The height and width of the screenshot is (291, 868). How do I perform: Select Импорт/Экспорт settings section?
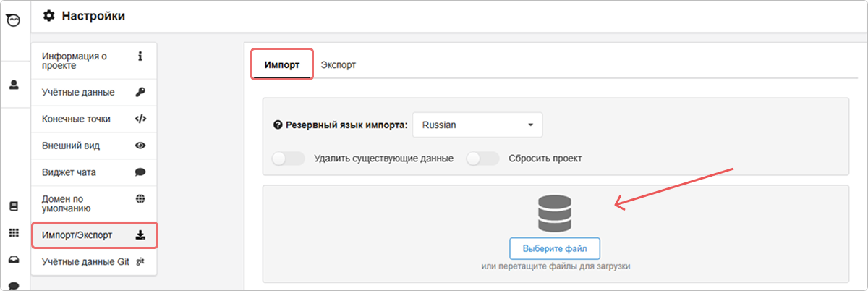point(94,235)
